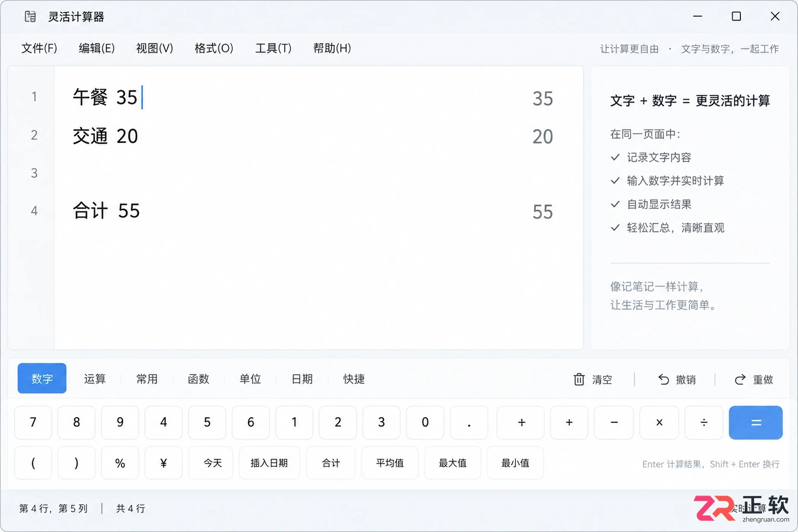Open the 格式(O) menu
The height and width of the screenshot is (532, 798).
pyautogui.click(x=214, y=48)
